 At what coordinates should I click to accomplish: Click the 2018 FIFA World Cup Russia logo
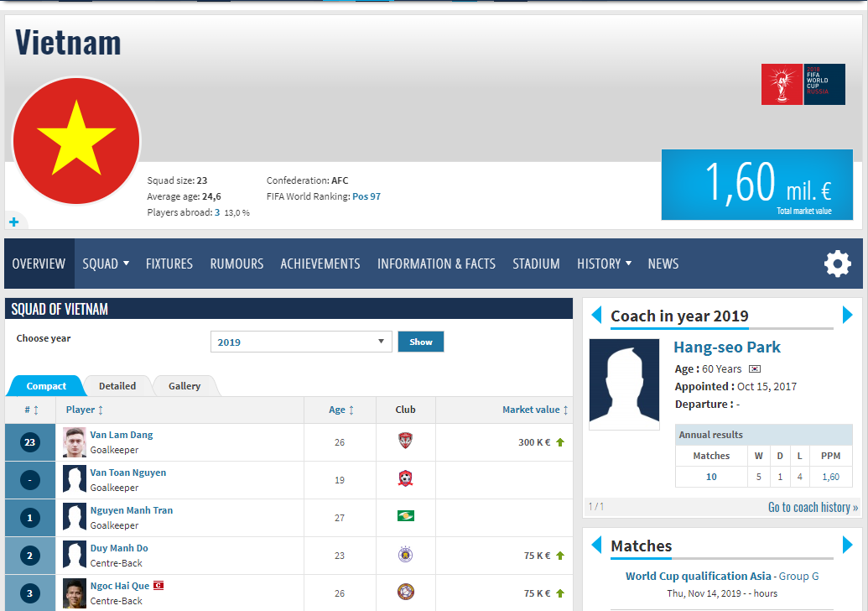[803, 84]
